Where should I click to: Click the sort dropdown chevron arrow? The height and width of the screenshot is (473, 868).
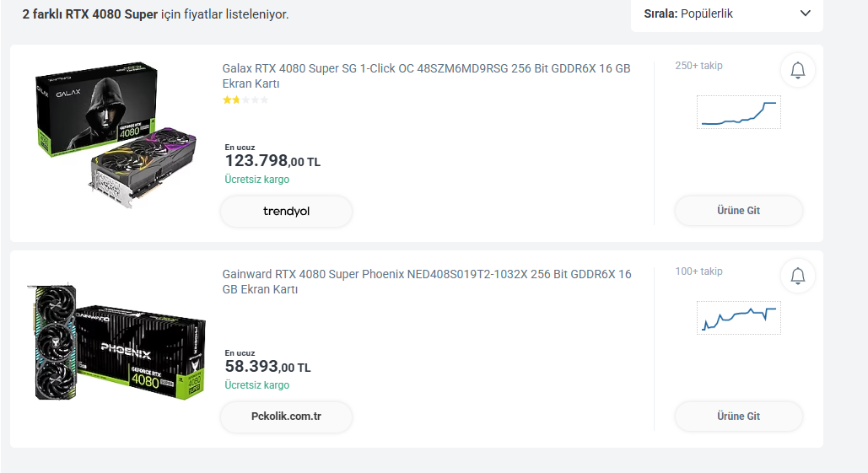pos(805,13)
